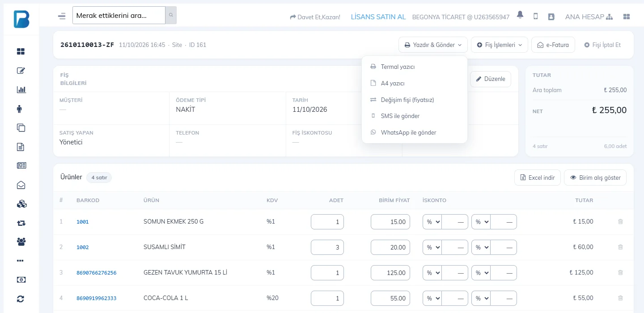Click Fişi İptal Et

(x=602, y=45)
